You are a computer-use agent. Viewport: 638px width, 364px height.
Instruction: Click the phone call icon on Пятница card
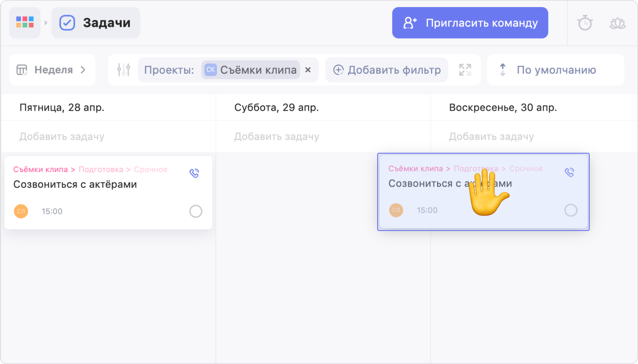coord(195,173)
